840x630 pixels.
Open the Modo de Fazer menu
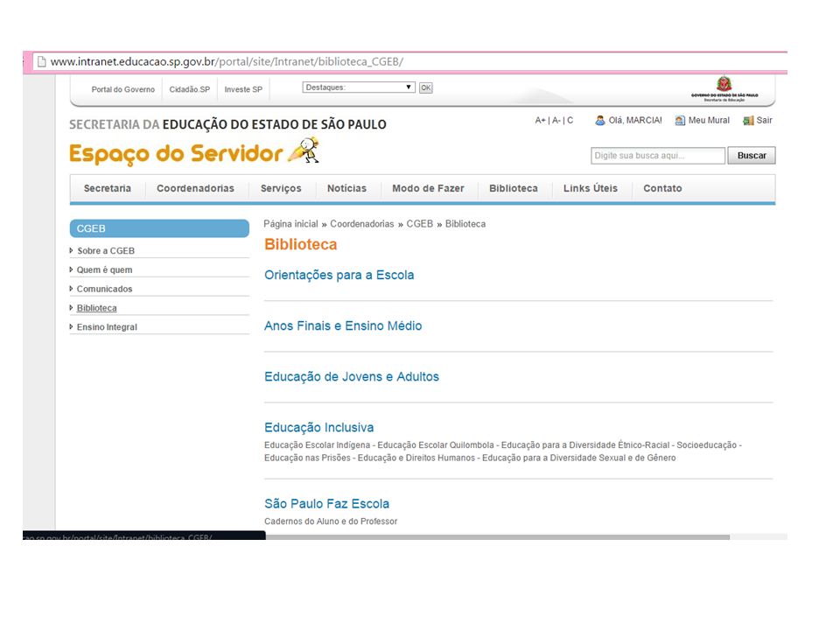(428, 189)
